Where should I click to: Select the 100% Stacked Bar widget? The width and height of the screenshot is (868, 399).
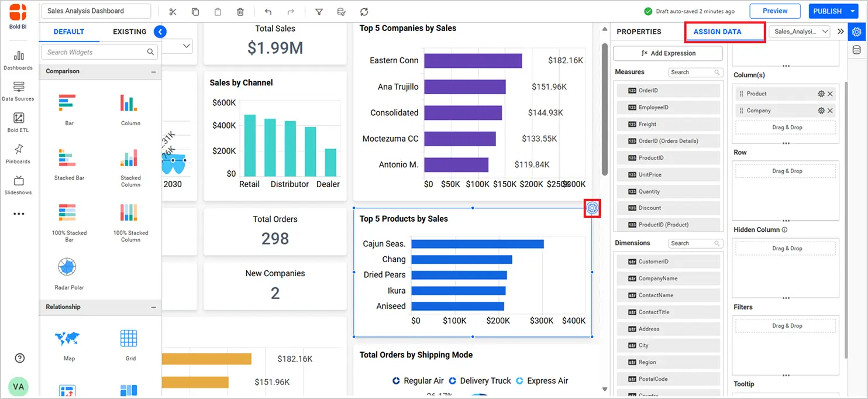click(69, 222)
